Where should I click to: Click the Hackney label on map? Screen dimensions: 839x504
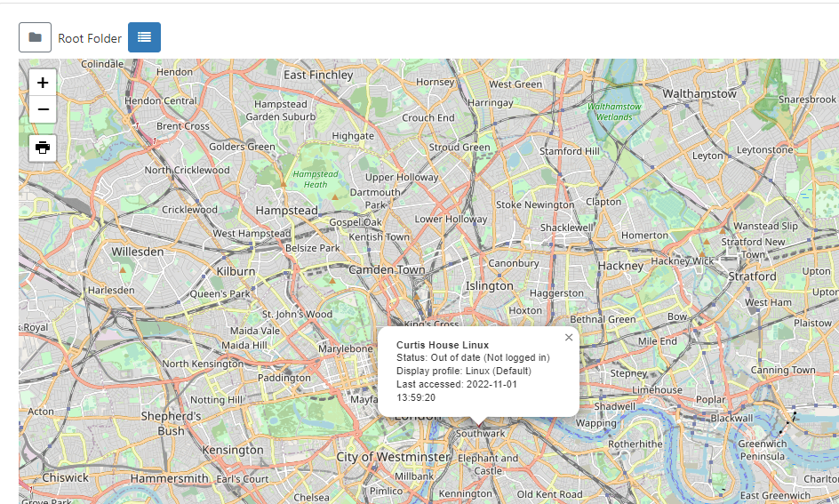click(x=620, y=266)
